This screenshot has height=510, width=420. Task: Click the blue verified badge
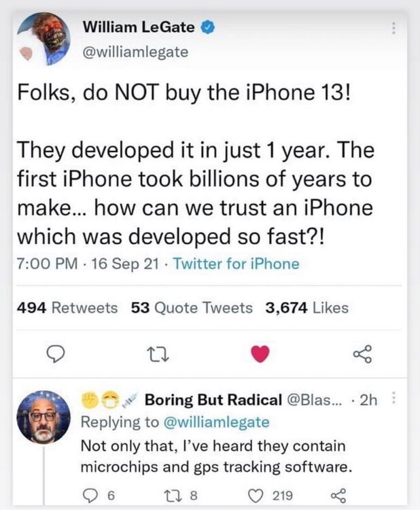[x=209, y=28]
